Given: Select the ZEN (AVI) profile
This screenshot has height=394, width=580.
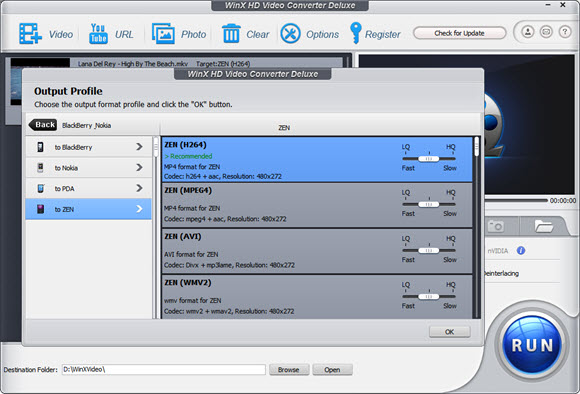Looking at the screenshot, I should click(317, 251).
